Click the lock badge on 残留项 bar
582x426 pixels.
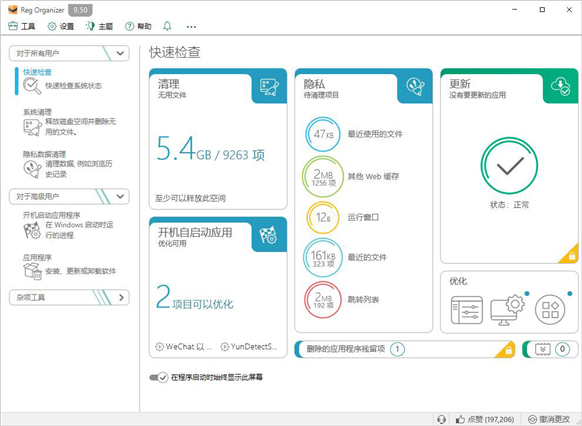pos(509,350)
